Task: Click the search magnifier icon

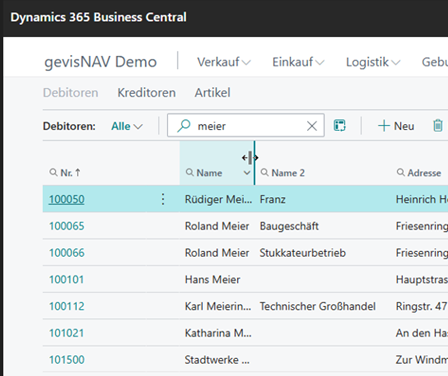Action: point(184,126)
